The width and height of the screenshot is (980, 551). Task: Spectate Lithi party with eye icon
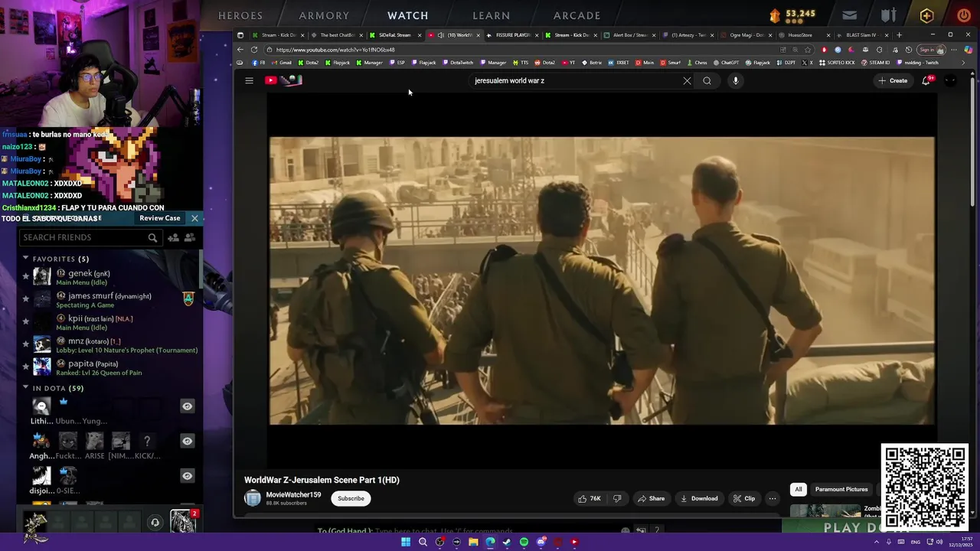(x=187, y=406)
